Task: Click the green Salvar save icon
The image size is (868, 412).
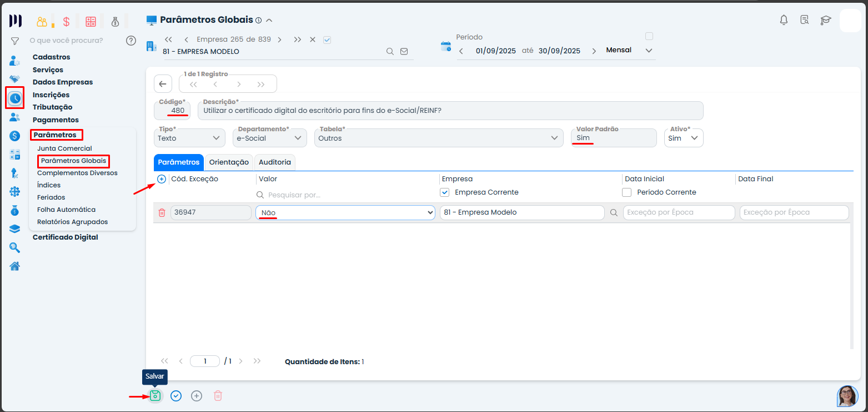Action: pos(155,396)
